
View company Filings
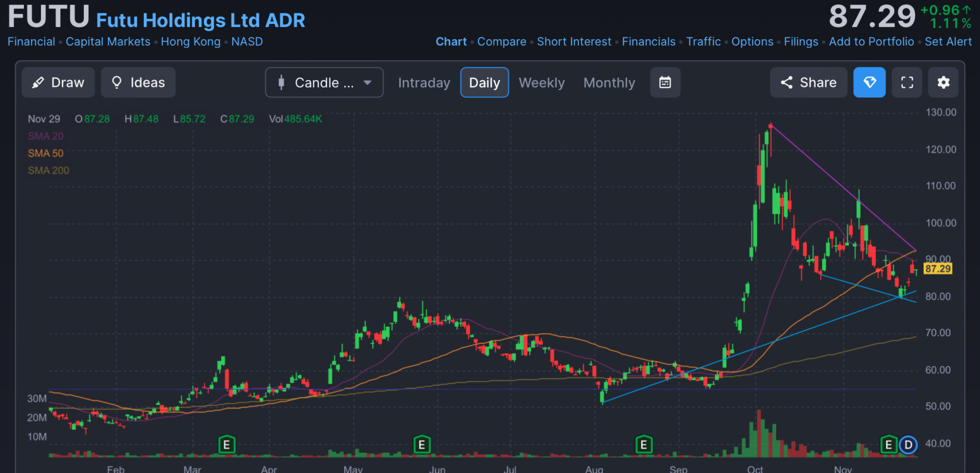801,42
